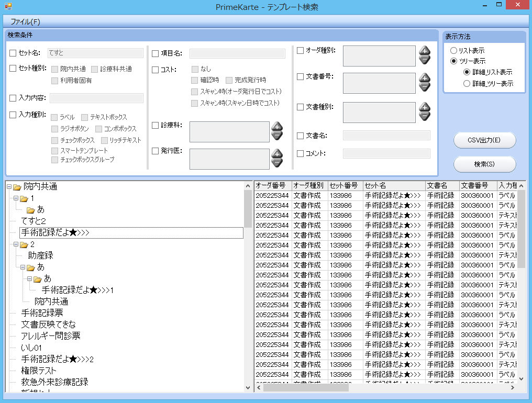Click the minus icon beside the 診療科 list
Image resolution: width=532 pixels, height=403 pixels.
coord(277,136)
